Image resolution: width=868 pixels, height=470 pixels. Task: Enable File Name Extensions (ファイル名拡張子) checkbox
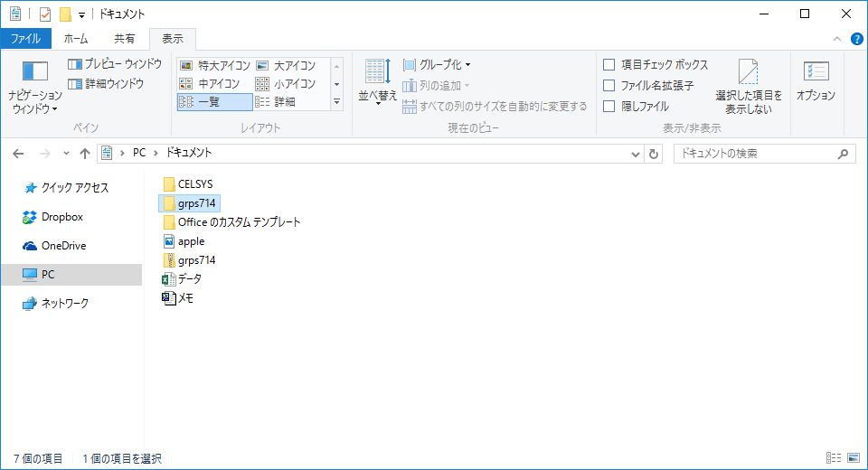point(609,86)
